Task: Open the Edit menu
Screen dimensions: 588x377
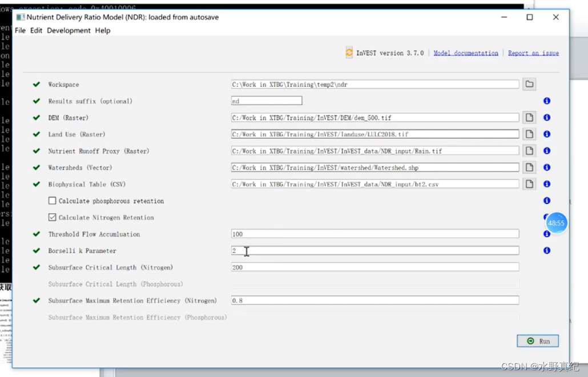Action: point(36,30)
